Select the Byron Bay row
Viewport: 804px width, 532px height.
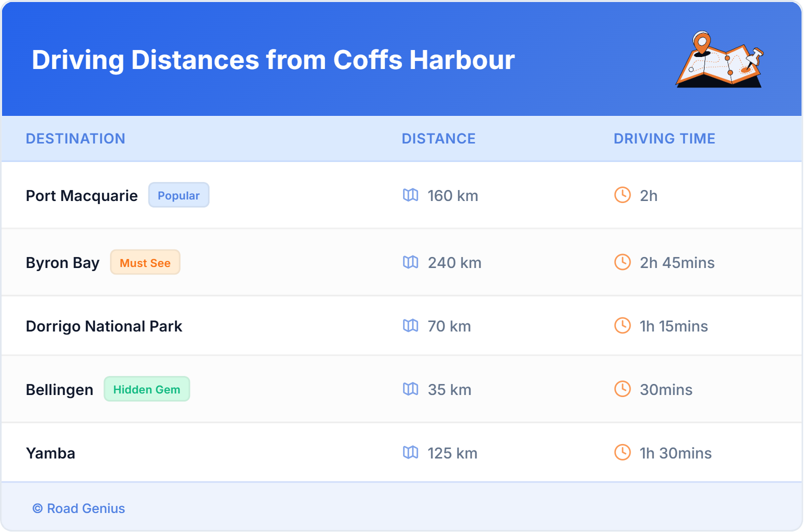(300, 262)
